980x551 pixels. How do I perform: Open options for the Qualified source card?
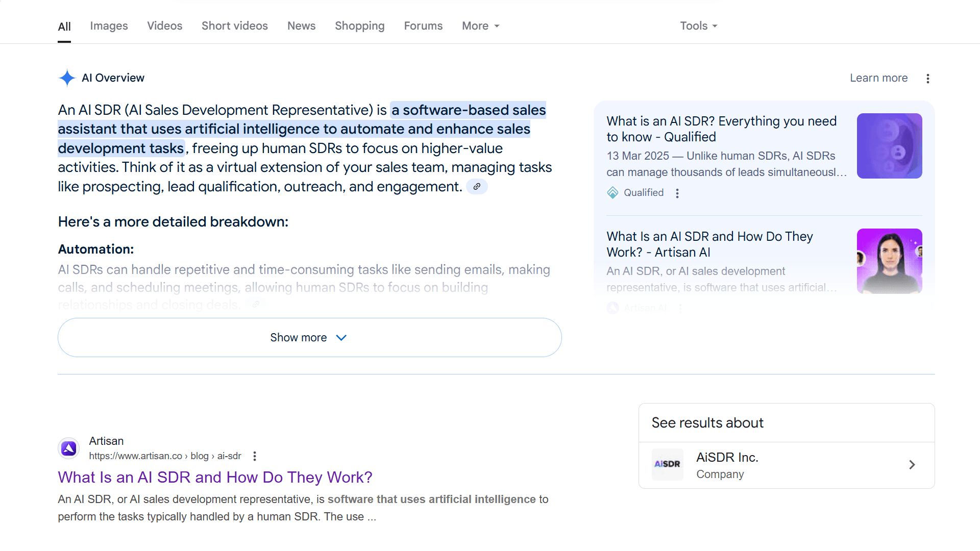pyautogui.click(x=677, y=193)
